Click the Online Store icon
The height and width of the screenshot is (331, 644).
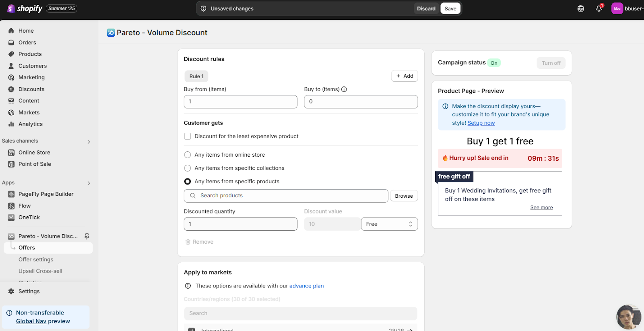coord(11,153)
